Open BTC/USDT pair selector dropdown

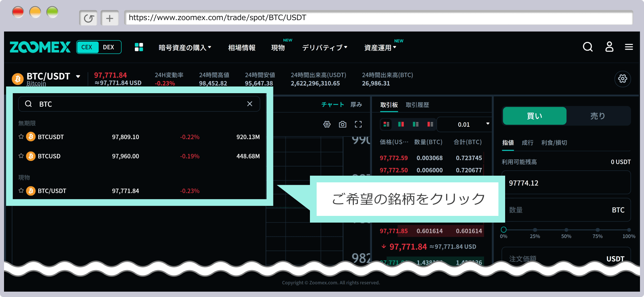pos(78,76)
